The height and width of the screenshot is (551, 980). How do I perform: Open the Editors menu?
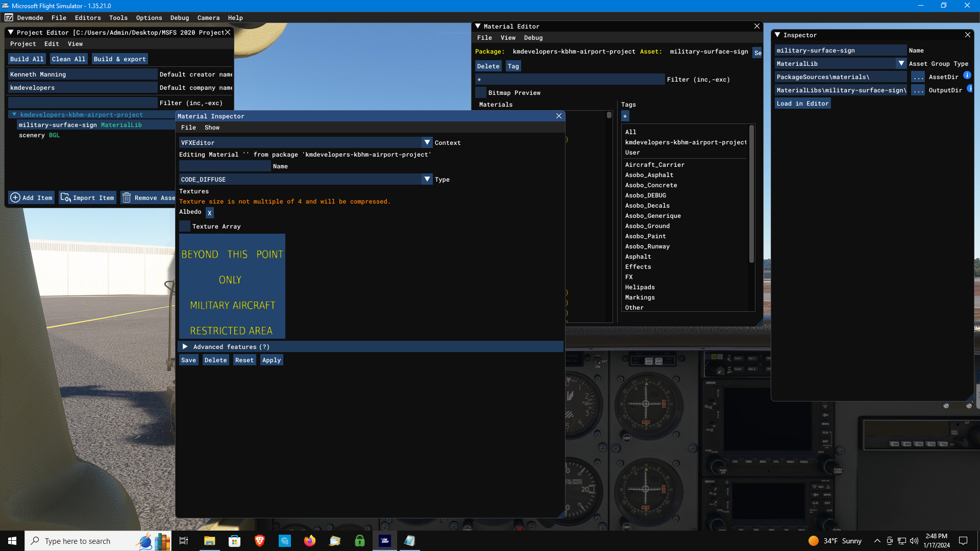tap(88, 18)
